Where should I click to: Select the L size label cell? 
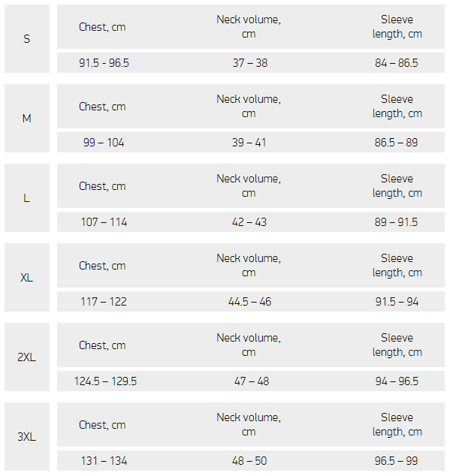pos(27,198)
